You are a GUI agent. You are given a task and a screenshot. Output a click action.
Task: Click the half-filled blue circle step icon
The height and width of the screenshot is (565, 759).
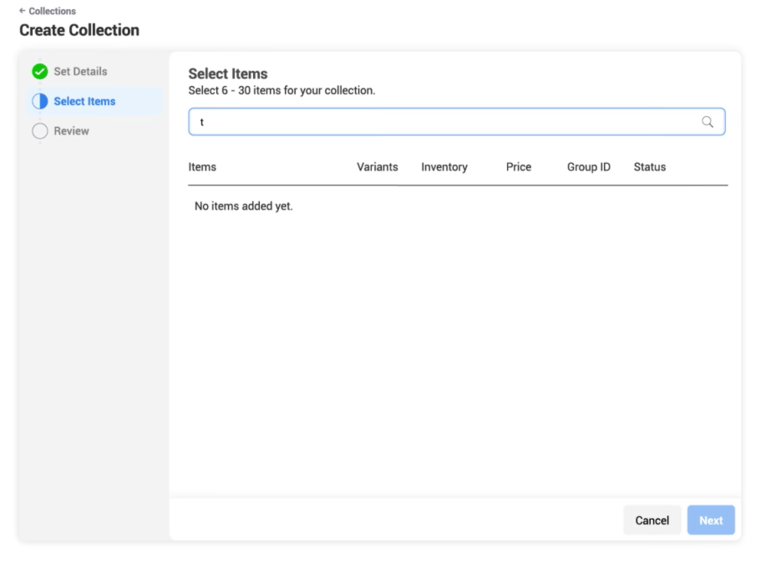(40, 102)
